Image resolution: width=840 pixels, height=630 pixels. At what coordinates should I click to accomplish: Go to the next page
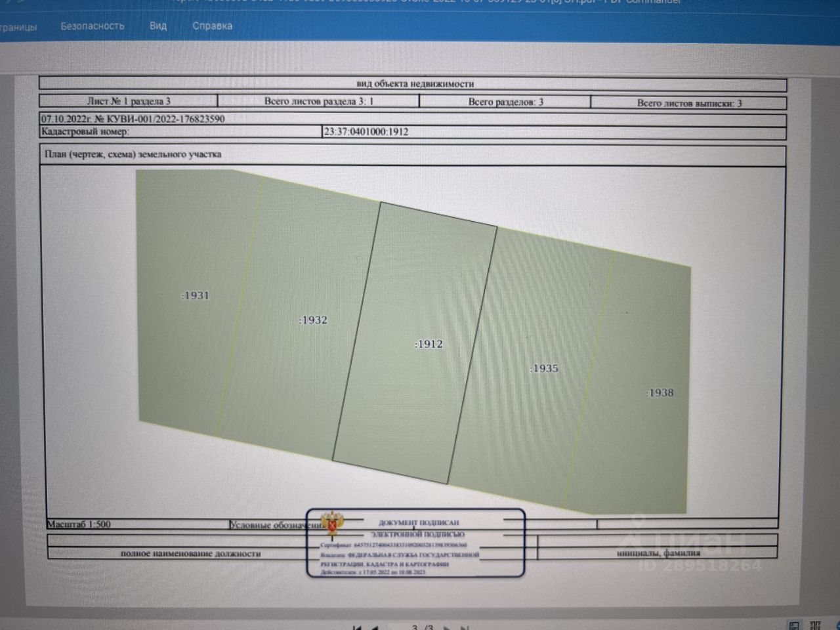pyautogui.click(x=447, y=627)
